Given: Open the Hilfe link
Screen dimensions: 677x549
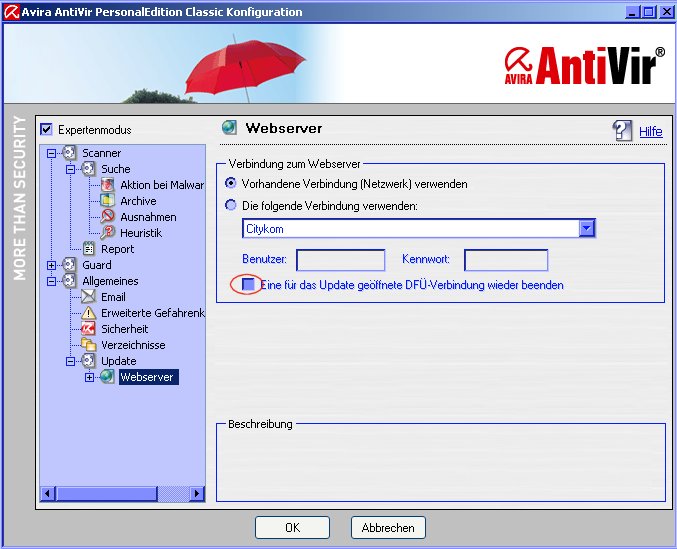Looking at the screenshot, I should point(651,131).
